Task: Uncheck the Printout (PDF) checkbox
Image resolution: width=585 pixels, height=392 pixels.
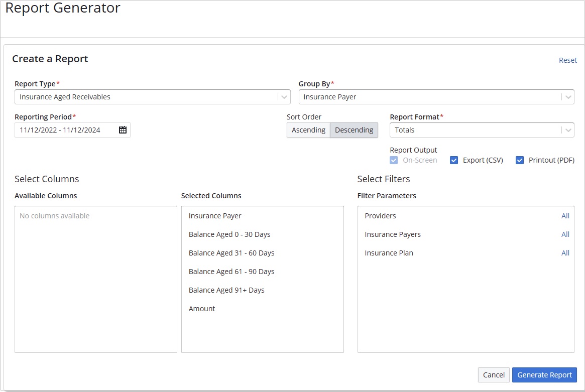Action: click(x=520, y=160)
